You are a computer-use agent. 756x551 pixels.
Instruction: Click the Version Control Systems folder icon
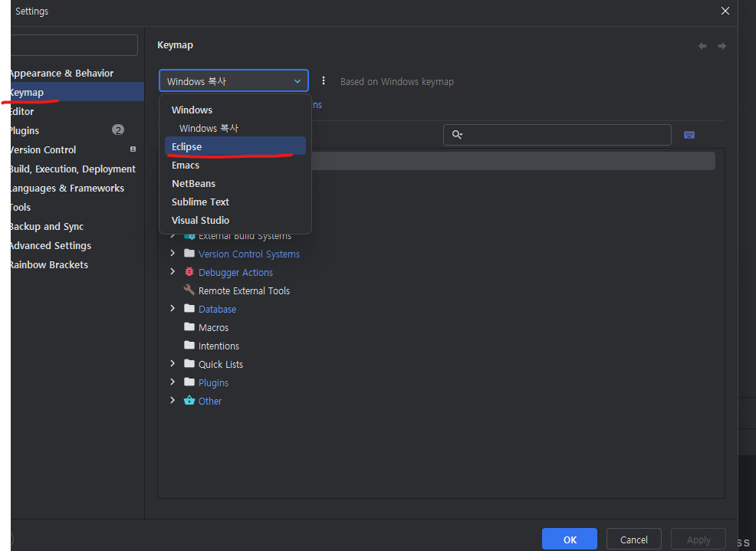click(189, 254)
